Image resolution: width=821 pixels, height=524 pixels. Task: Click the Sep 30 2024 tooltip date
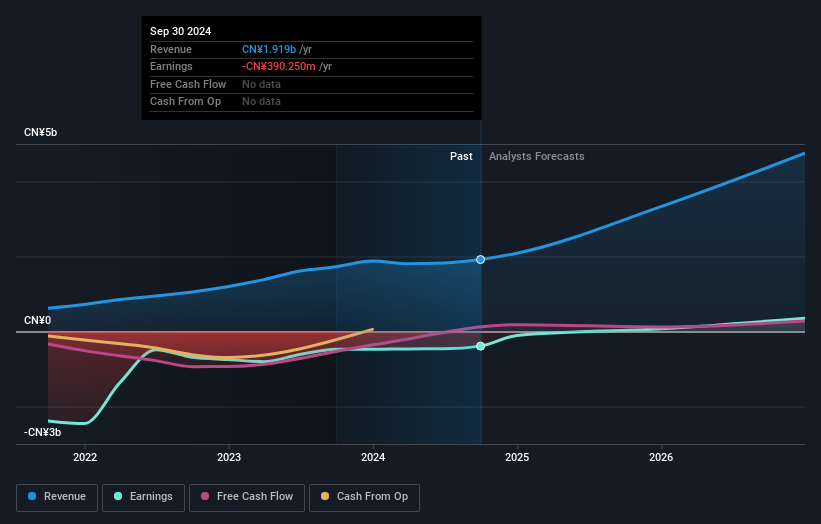pyautogui.click(x=181, y=31)
